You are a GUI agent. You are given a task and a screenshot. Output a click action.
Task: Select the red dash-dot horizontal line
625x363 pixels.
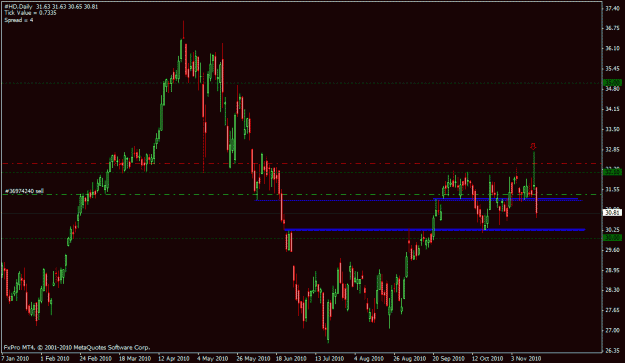(301, 163)
